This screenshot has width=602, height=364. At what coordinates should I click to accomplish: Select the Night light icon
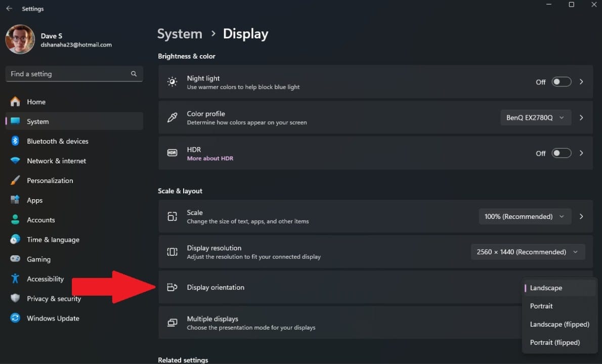point(172,81)
